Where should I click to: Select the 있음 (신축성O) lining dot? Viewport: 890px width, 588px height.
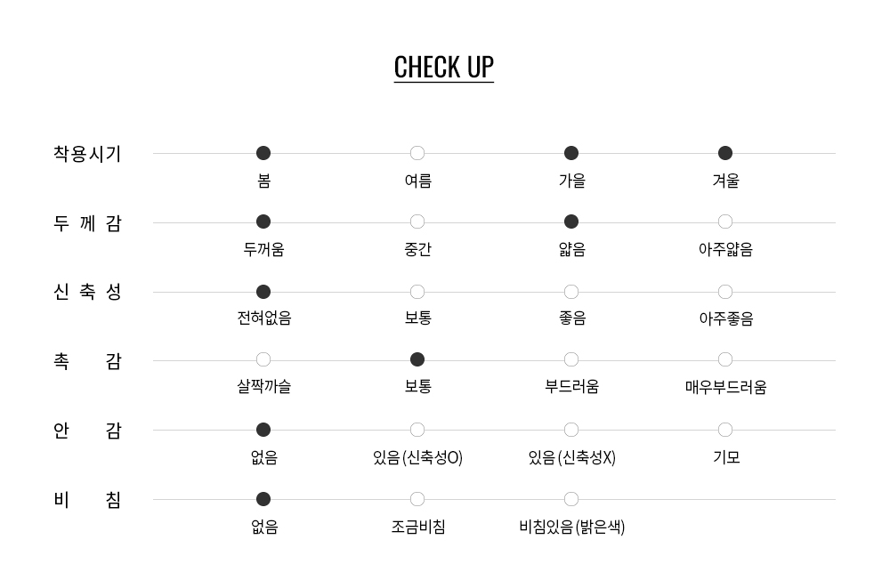point(417,430)
